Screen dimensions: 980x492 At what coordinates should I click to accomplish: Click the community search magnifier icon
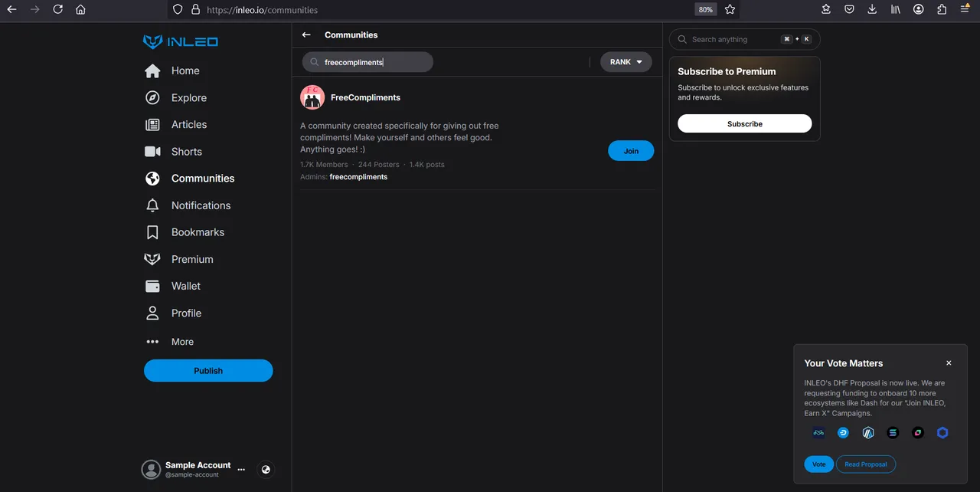click(x=314, y=62)
